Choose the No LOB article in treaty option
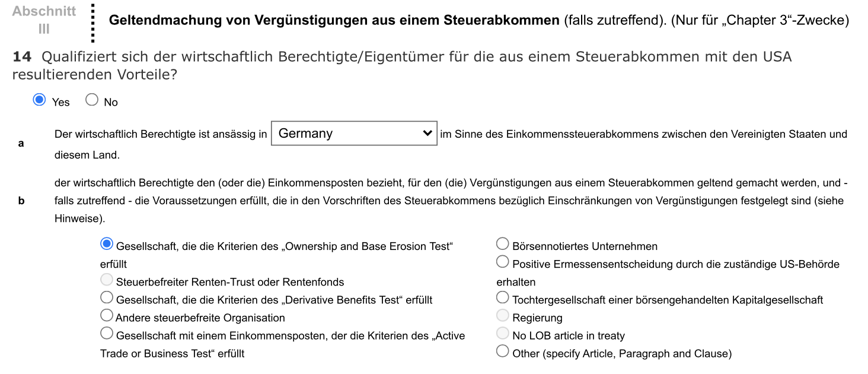This screenshot has height=374, width=868. tap(503, 334)
